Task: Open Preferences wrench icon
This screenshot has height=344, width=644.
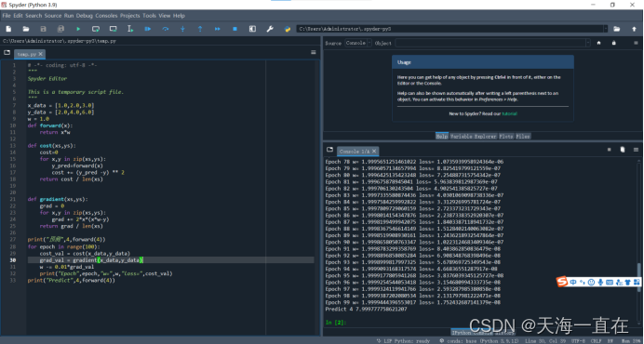Action: coord(270,29)
